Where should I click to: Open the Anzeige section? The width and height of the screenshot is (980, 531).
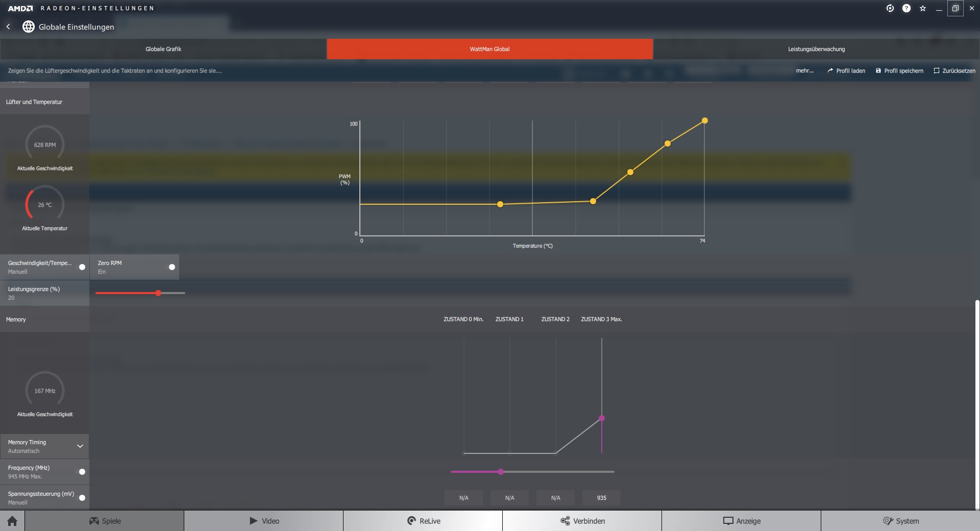[742, 521]
